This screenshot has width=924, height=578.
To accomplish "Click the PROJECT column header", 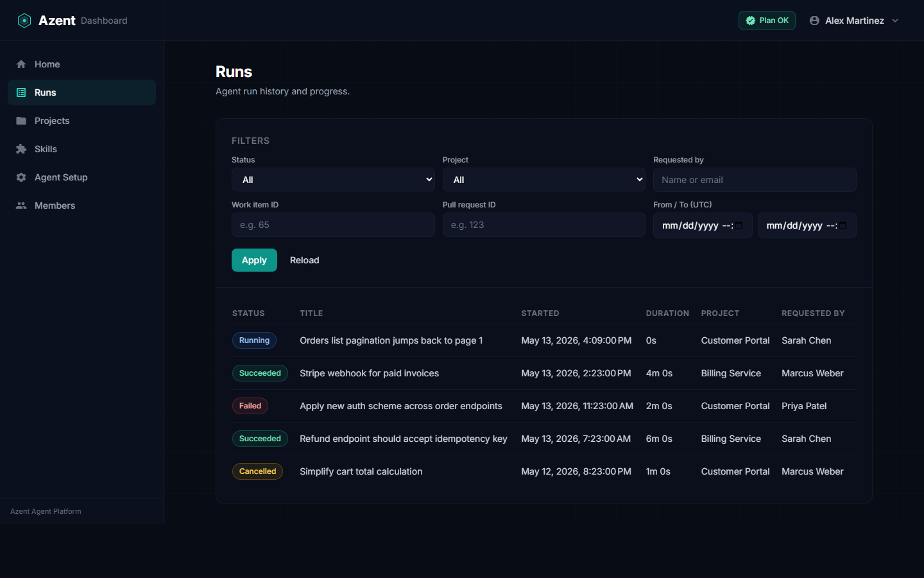I will pos(720,313).
